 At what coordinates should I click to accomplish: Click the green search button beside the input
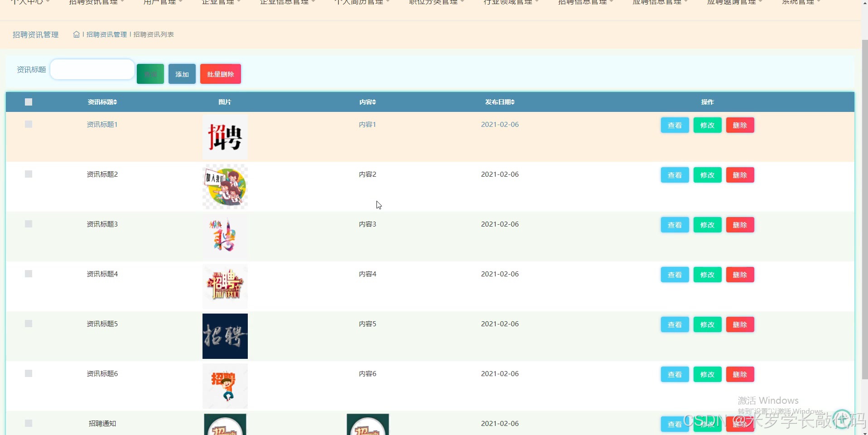pyautogui.click(x=150, y=74)
